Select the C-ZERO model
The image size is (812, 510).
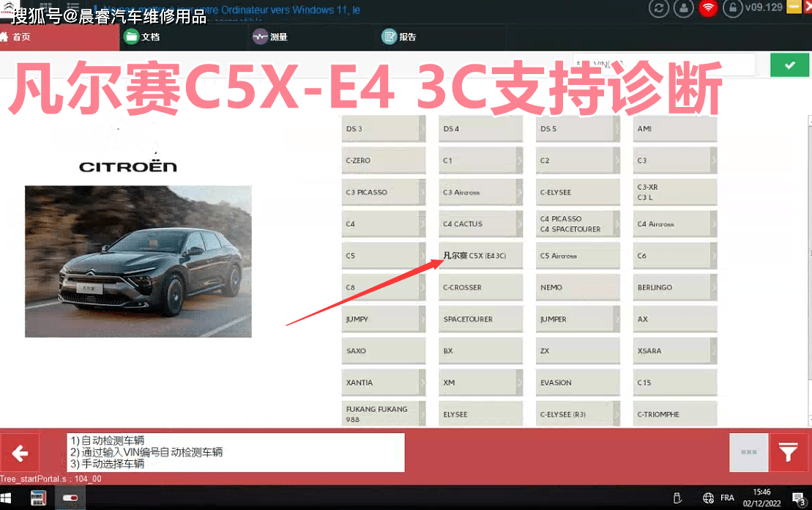pos(384,160)
